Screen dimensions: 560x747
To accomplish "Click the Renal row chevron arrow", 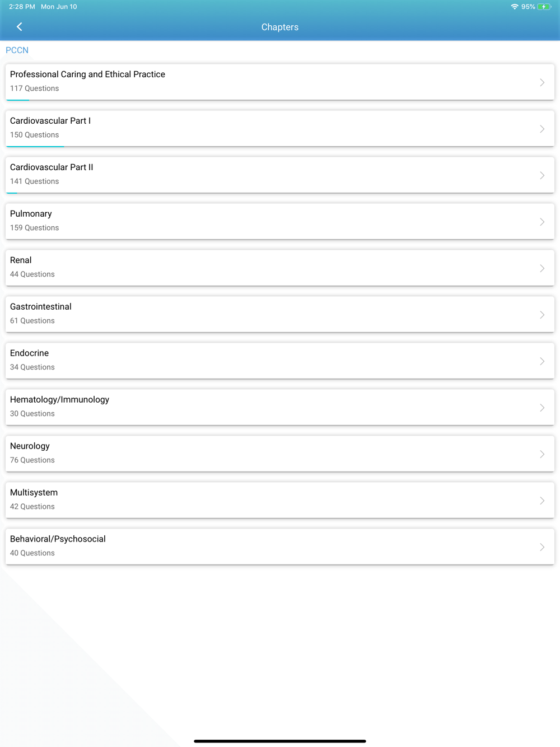I will tap(542, 268).
